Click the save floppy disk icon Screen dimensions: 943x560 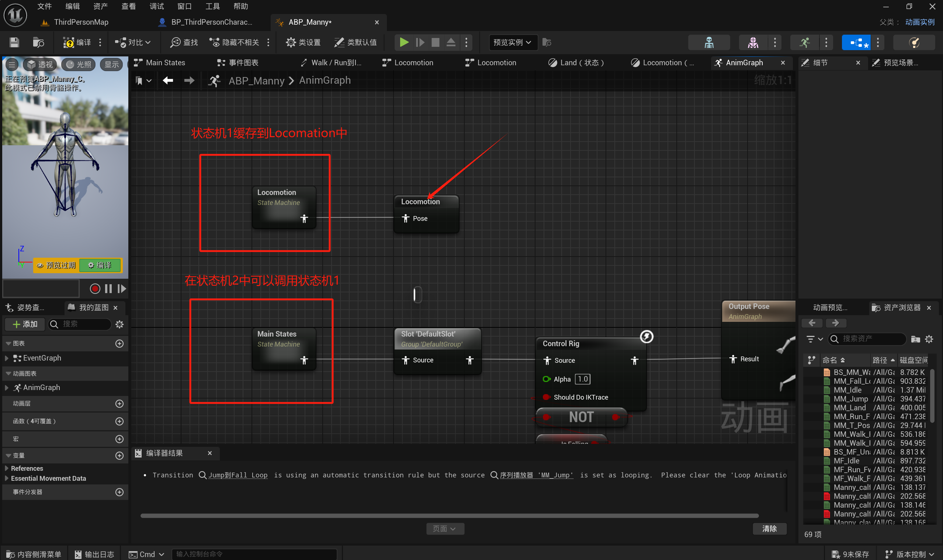click(x=14, y=42)
